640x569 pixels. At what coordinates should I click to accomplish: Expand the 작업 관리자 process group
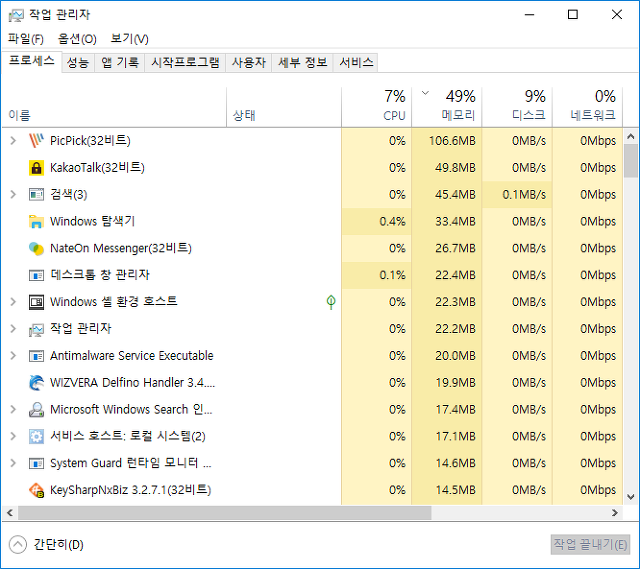(13, 329)
